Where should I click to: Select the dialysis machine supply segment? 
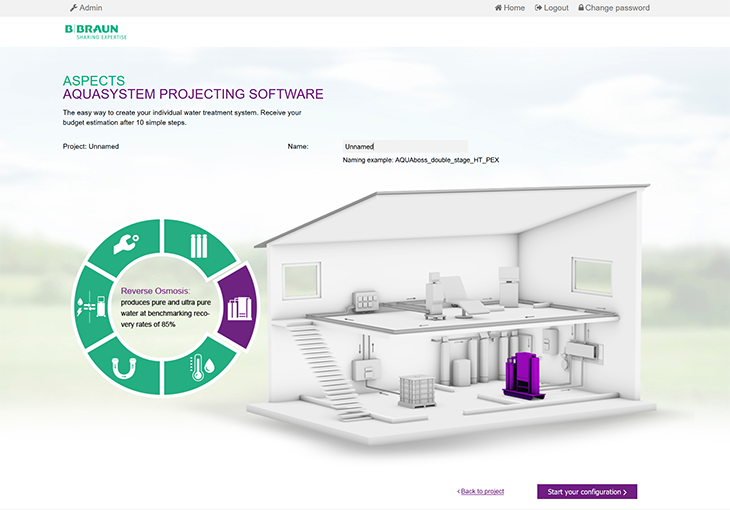tap(92, 306)
